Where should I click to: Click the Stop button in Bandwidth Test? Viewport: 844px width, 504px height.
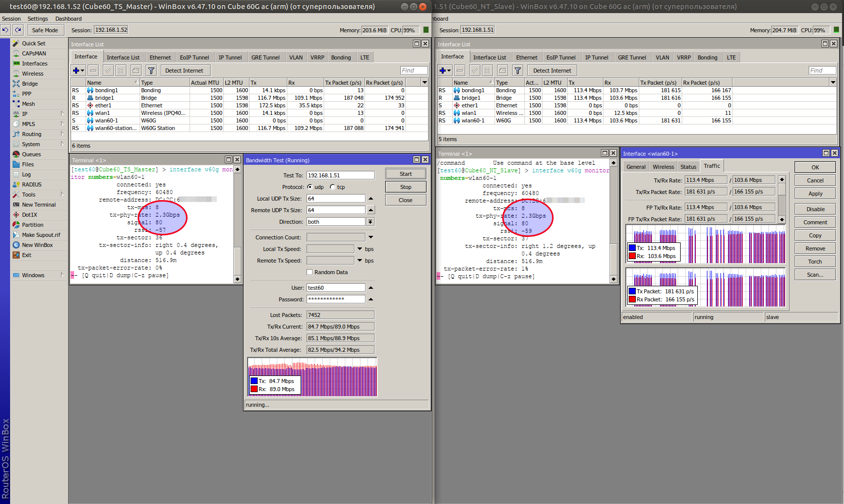point(406,187)
